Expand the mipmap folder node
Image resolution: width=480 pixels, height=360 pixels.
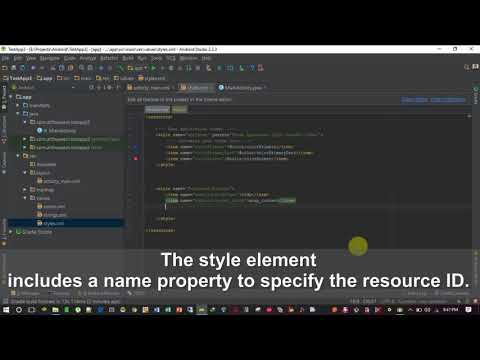point(25,189)
